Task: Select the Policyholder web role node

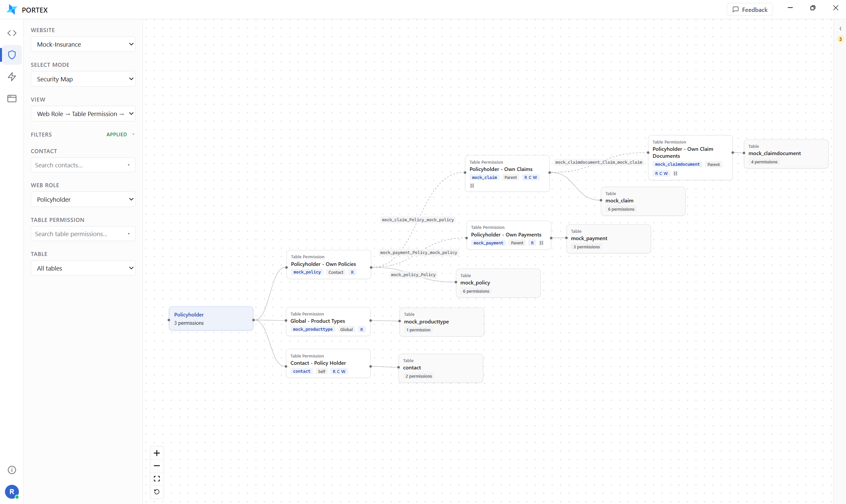Action: pyautogui.click(x=211, y=318)
